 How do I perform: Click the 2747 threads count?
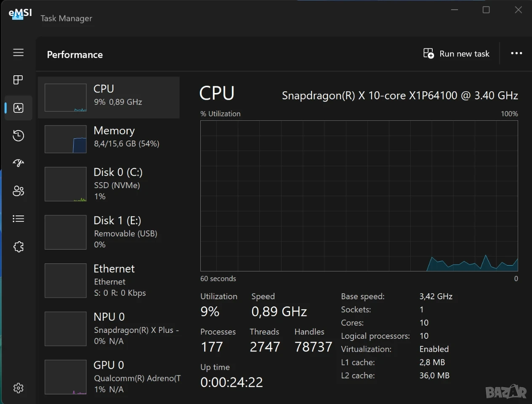265,347
